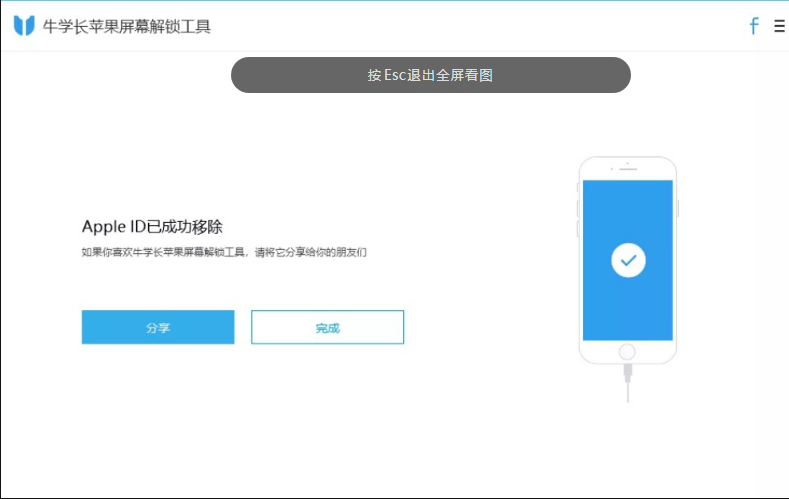Screen dimensions: 789x499
Task: Click the phone's volume up button
Action: click(578, 207)
